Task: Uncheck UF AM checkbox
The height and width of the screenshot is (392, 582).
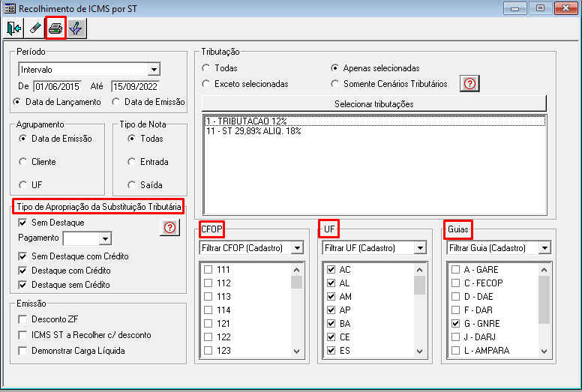Action: pos(331,297)
